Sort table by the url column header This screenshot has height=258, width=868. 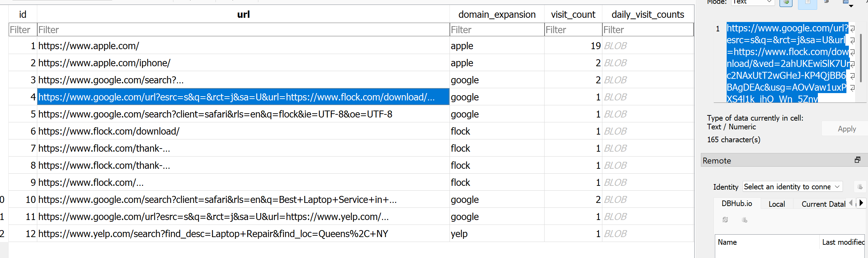(x=243, y=15)
